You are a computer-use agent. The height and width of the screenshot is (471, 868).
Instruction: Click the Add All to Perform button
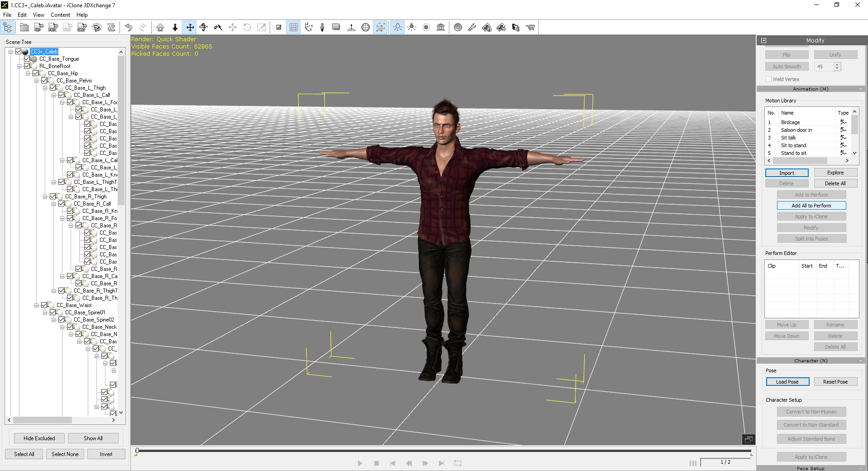pos(811,206)
